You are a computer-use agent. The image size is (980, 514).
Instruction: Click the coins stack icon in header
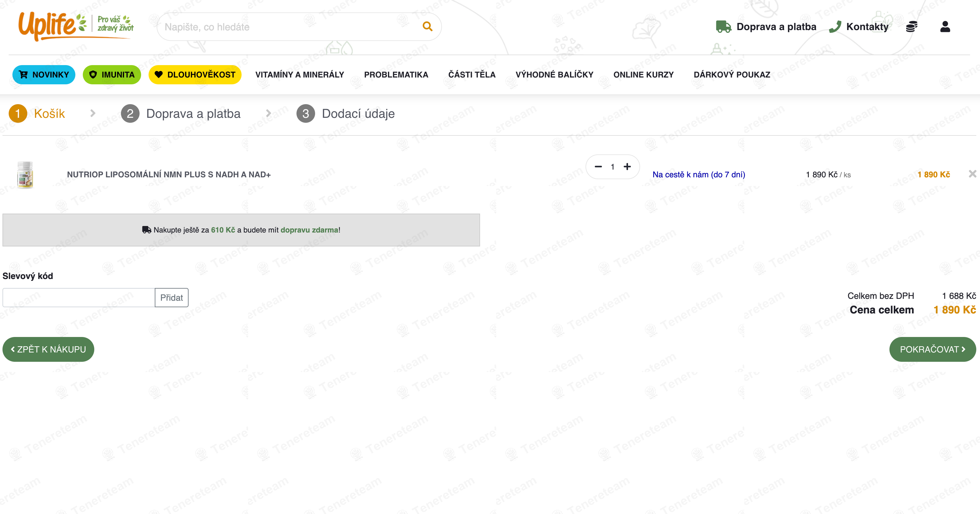click(x=911, y=27)
